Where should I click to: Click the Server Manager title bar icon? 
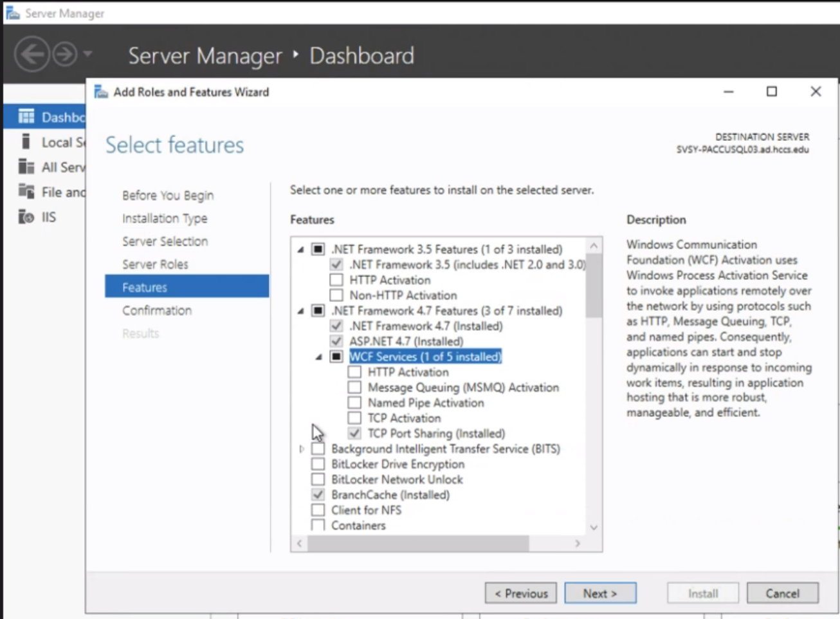click(x=13, y=13)
